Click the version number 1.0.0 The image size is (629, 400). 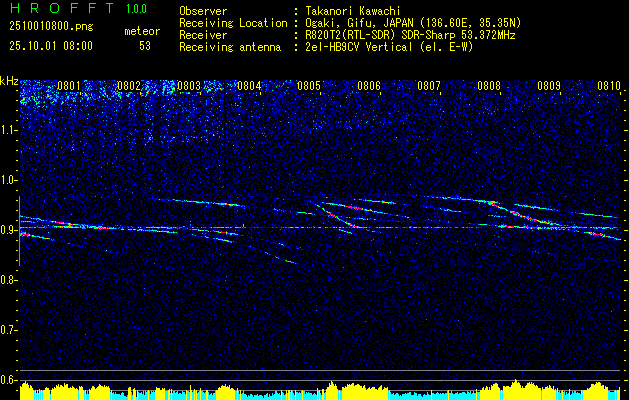[x=136, y=8]
